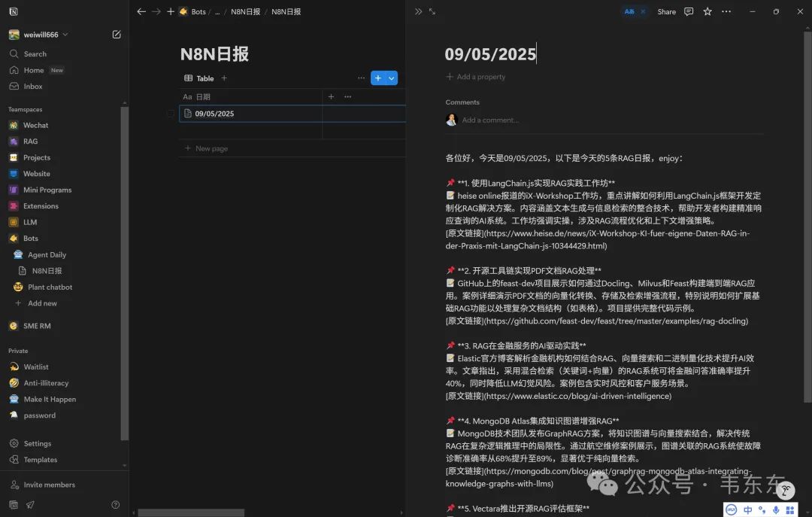Switch to the Table view tab

[x=198, y=78]
